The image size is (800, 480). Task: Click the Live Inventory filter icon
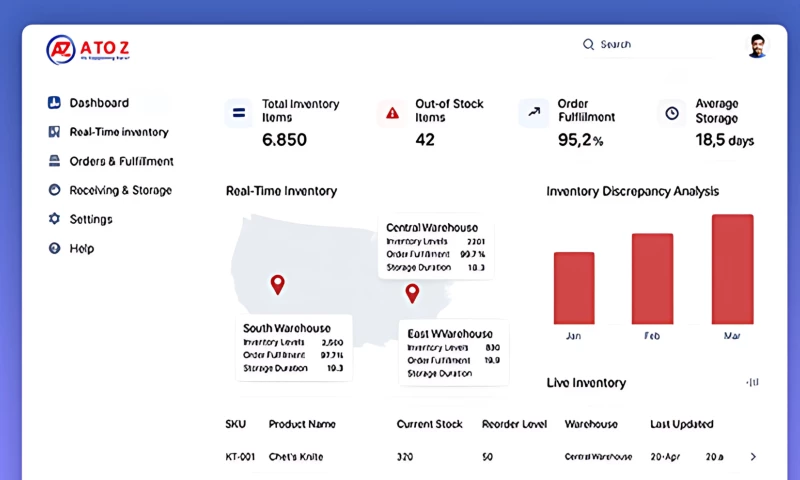753,382
